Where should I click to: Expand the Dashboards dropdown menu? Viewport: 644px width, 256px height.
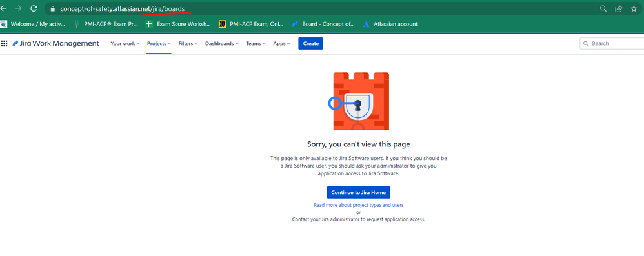point(222,43)
